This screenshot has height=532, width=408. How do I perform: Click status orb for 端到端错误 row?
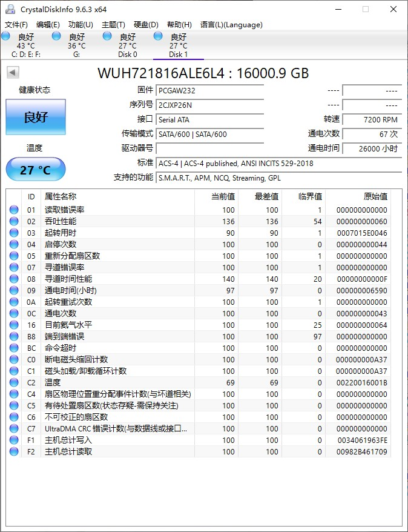14,336
